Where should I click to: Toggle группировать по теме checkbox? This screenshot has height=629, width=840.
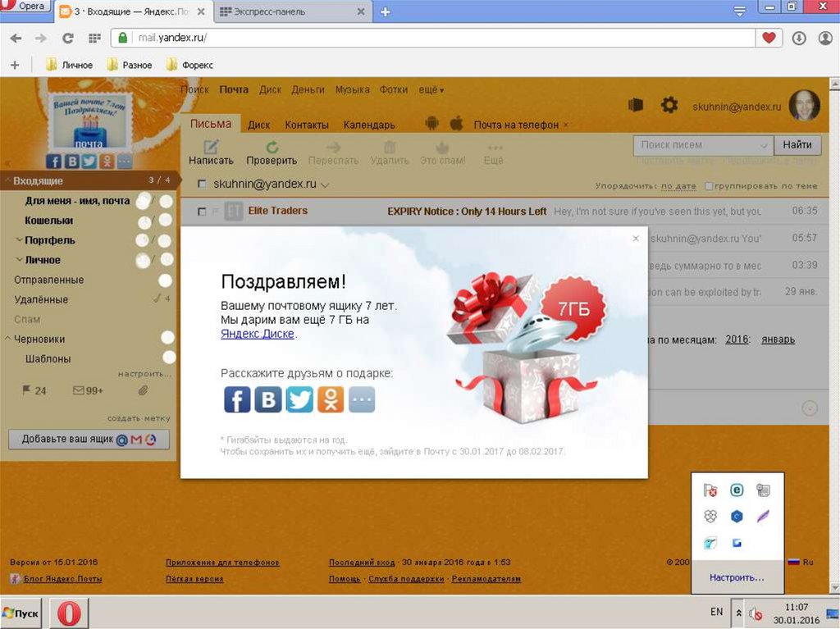click(709, 186)
